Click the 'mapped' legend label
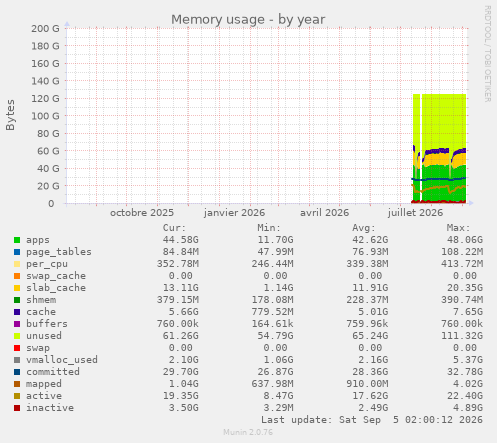 [x=44, y=384]
